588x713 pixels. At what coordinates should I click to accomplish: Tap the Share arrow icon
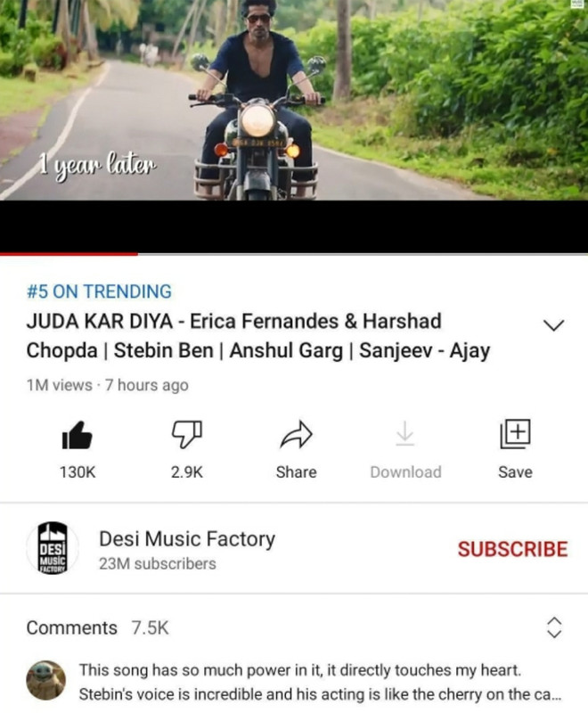coord(297,435)
